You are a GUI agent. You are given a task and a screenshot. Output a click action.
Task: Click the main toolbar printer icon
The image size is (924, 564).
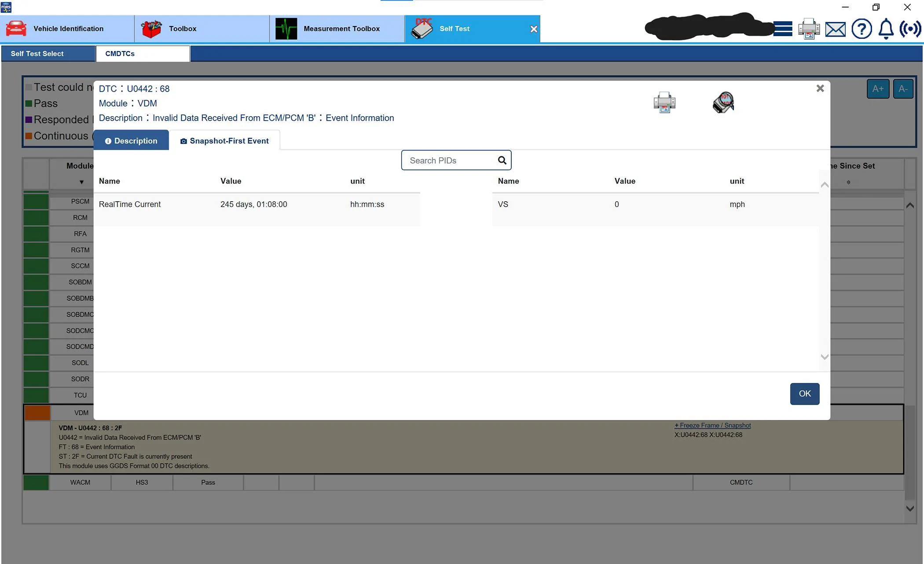[x=809, y=29]
